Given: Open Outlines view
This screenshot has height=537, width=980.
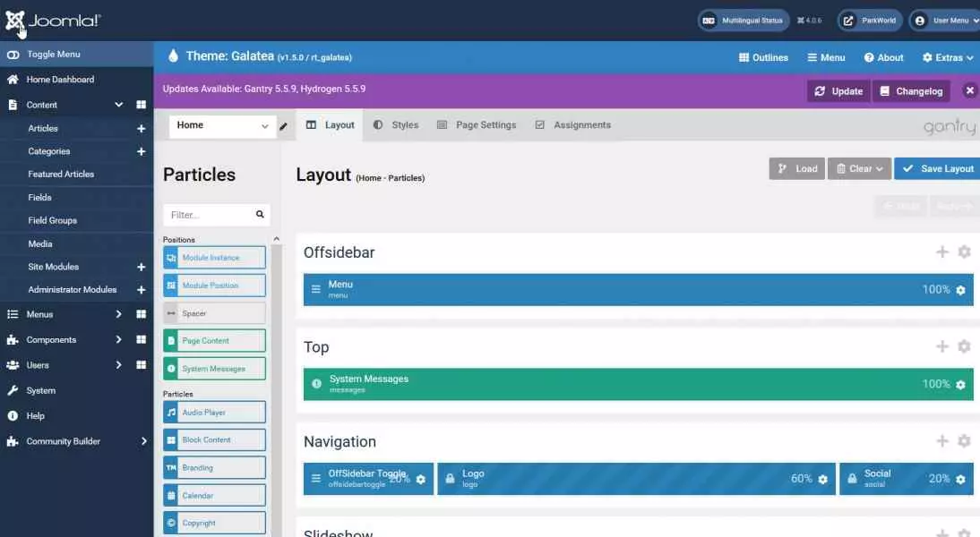Looking at the screenshot, I should click(x=763, y=57).
